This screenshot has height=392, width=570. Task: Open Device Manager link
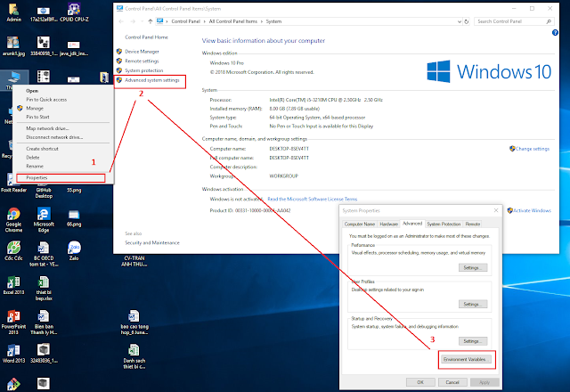tap(142, 52)
